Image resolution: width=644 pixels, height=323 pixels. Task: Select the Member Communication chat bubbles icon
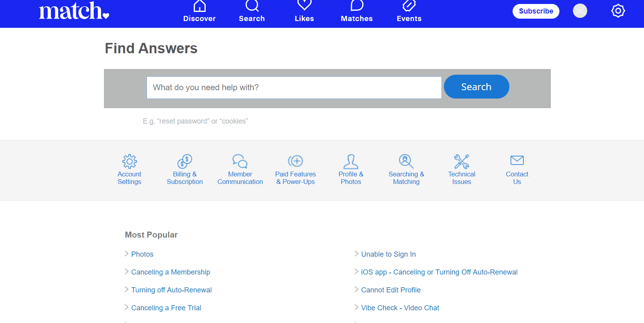[x=240, y=161]
